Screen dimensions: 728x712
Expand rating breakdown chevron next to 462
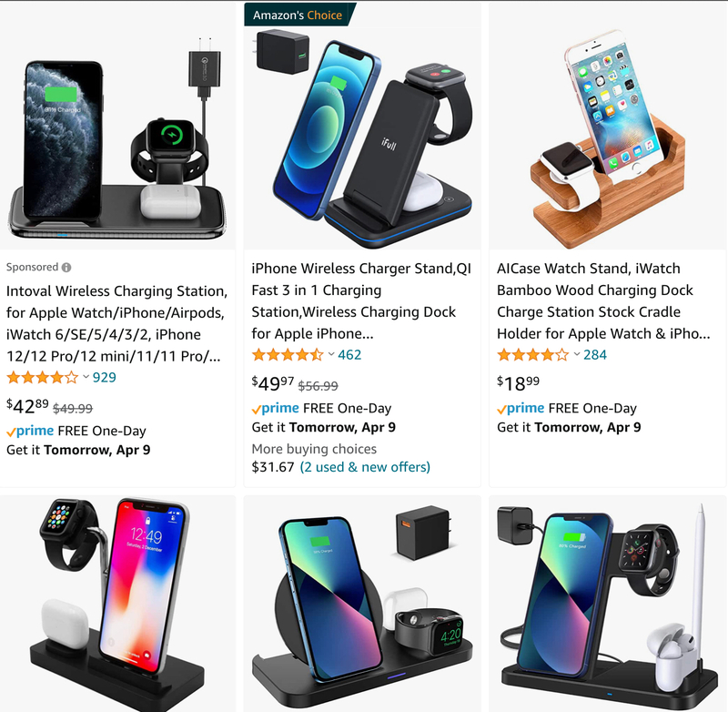pos(331,354)
